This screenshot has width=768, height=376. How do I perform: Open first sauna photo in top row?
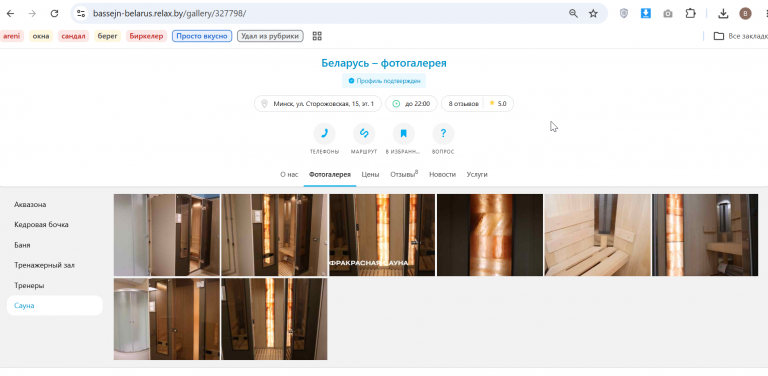point(167,235)
